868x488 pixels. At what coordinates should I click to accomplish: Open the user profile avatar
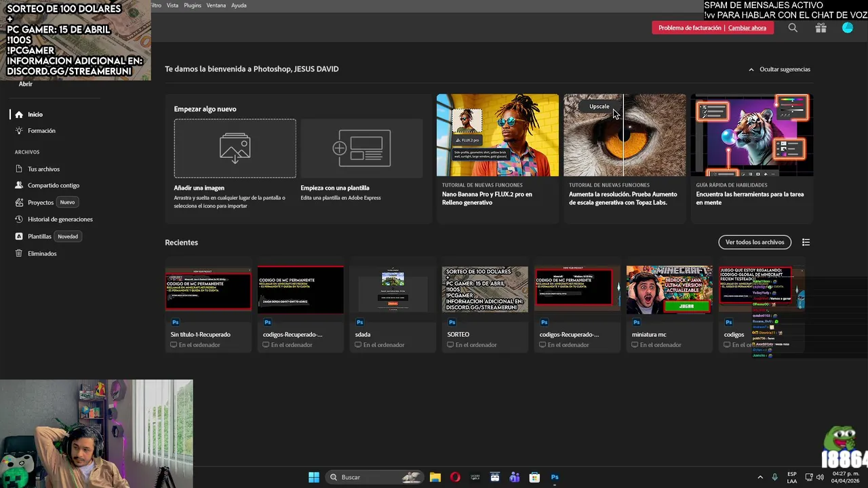point(848,28)
